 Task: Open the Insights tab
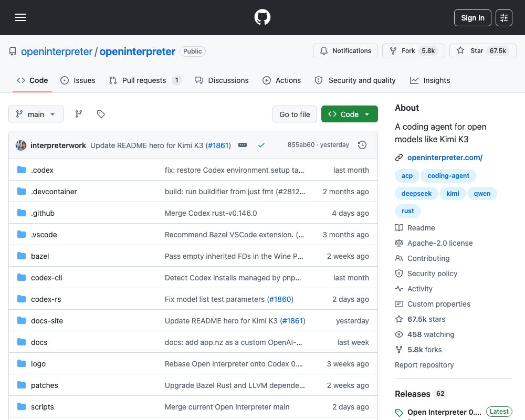coord(430,80)
